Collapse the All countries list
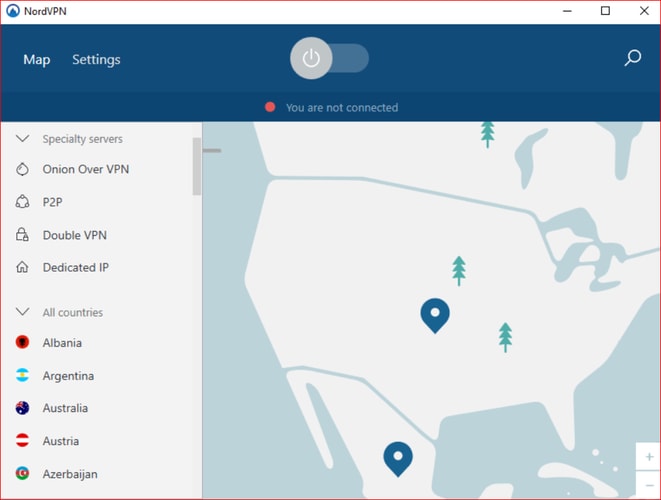Image resolution: width=661 pixels, height=500 pixels. point(22,312)
